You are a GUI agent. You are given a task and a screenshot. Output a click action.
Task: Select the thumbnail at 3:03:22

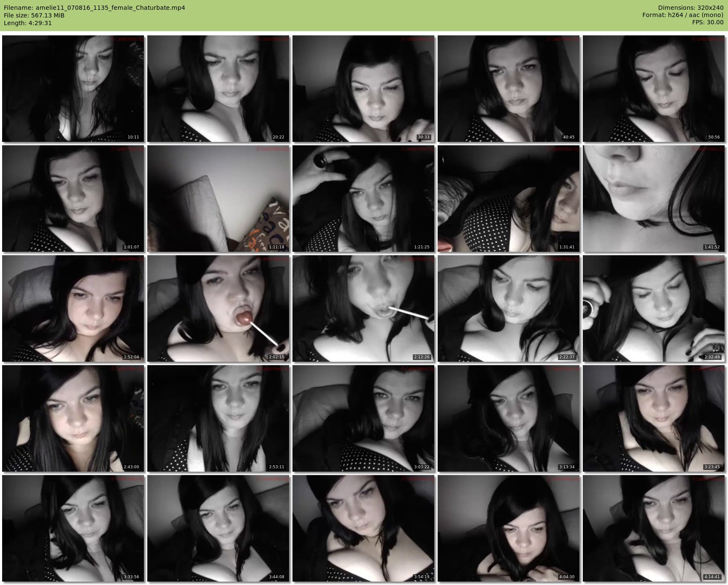363,418
